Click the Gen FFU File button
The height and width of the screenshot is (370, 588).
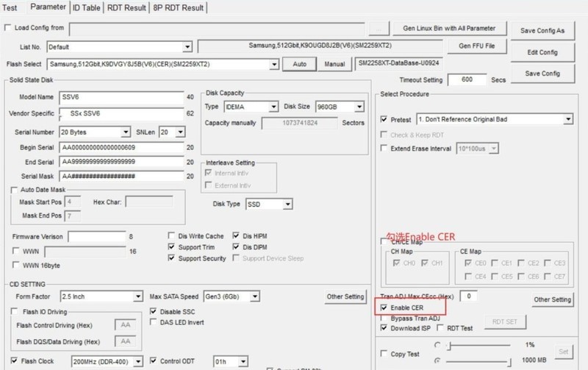click(x=476, y=46)
